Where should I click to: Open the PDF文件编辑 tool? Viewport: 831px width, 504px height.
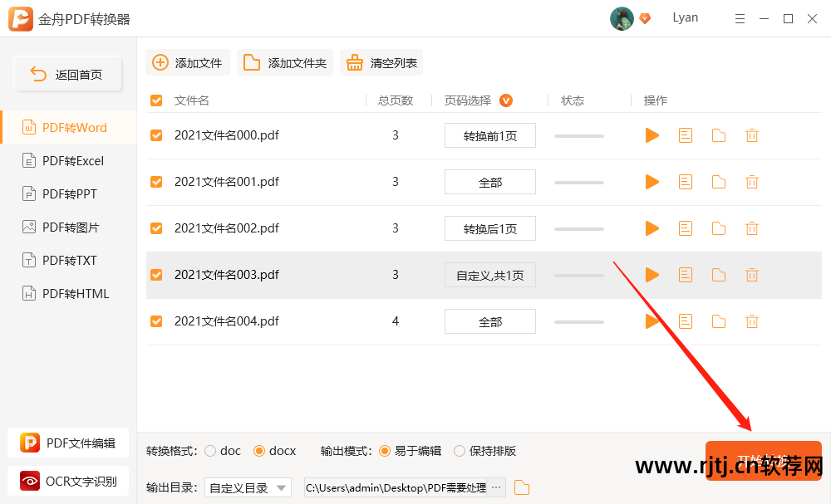(67, 443)
